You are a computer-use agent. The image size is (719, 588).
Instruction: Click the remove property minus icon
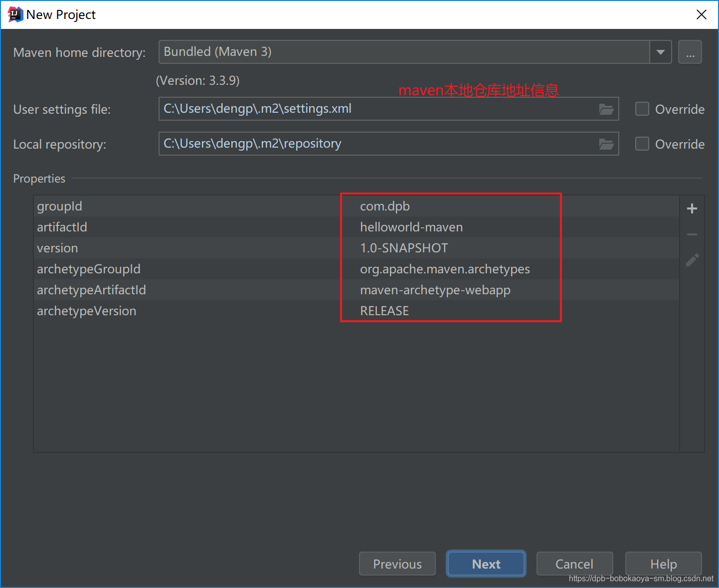click(x=692, y=234)
